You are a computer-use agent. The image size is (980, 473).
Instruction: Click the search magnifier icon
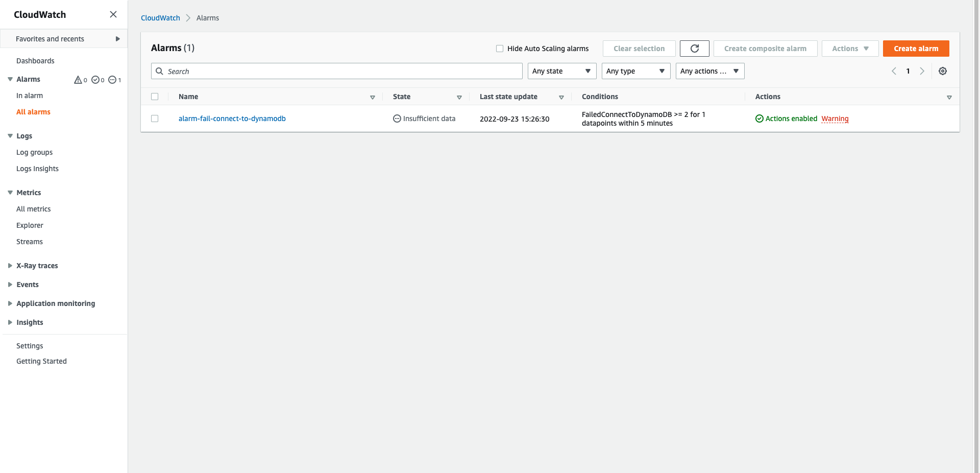[160, 71]
